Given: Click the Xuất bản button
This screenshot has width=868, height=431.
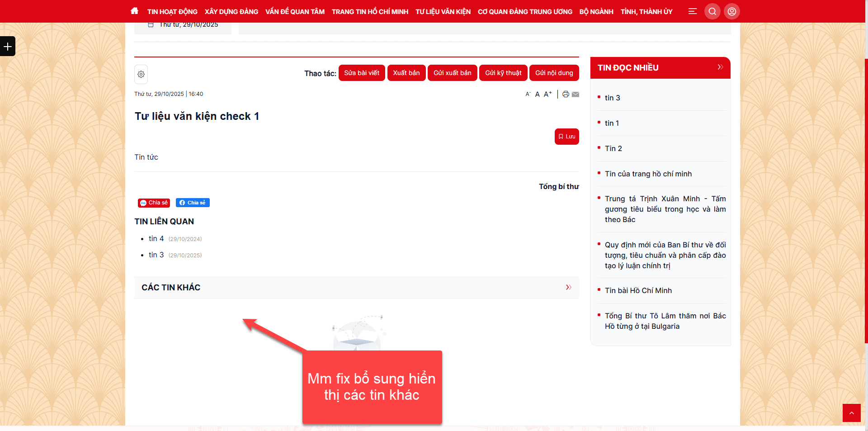Looking at the screenshot, I should (x=406, y=73).
